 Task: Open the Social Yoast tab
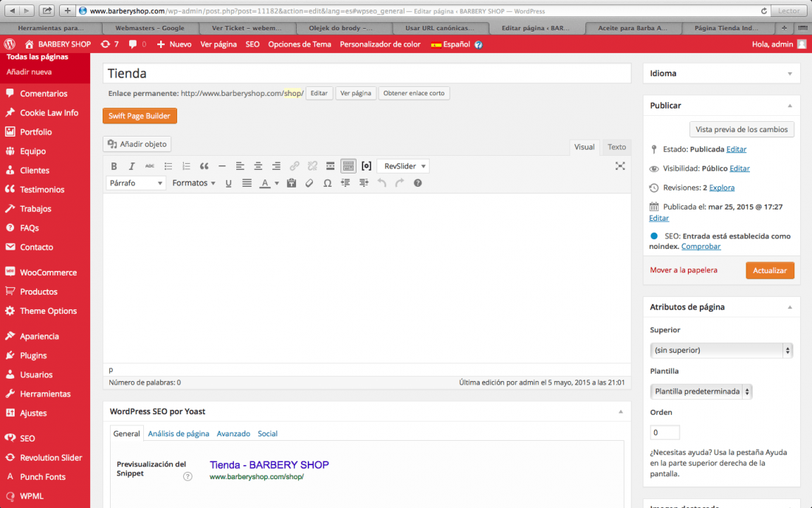coord(267,434)
